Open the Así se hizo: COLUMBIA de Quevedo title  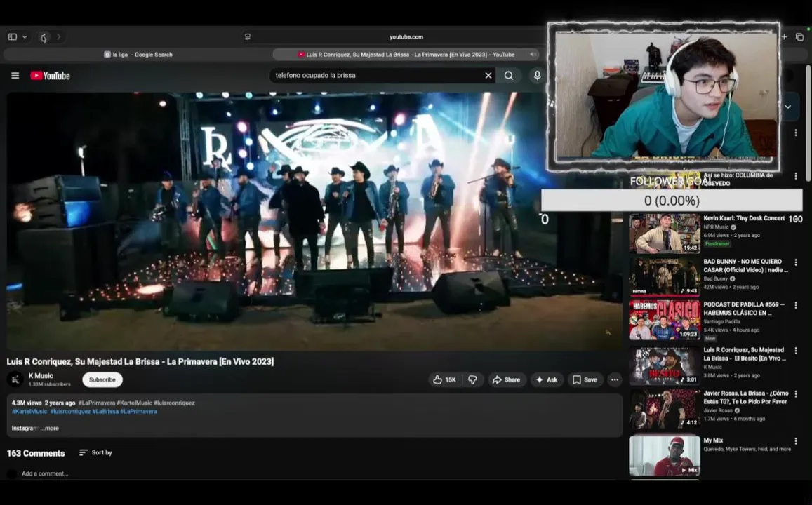(738, 179)
